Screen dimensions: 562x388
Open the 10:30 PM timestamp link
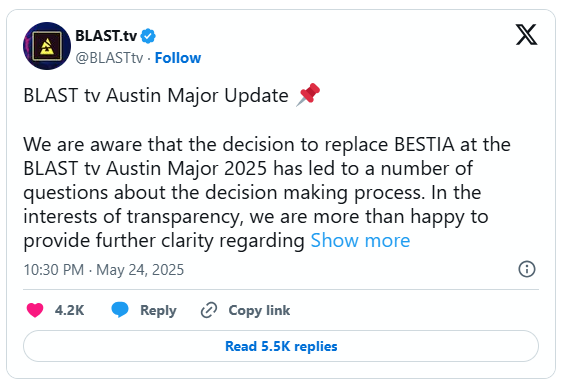pyautogui.click(x=54, y=270)
